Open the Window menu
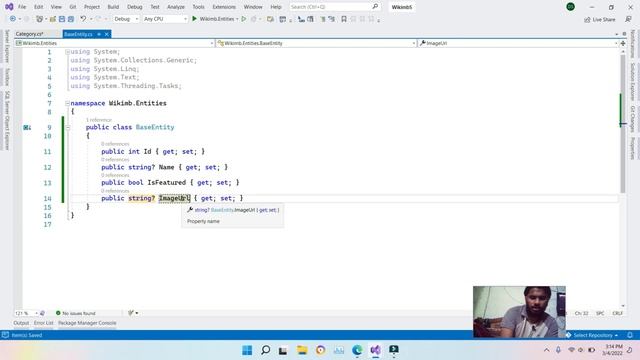 coord(253,7)
